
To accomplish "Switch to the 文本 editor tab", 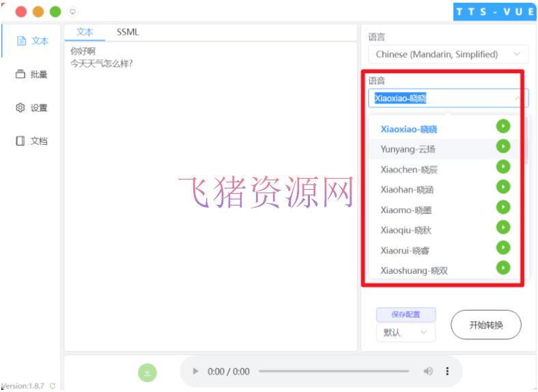I will click(x=85, y=32).
